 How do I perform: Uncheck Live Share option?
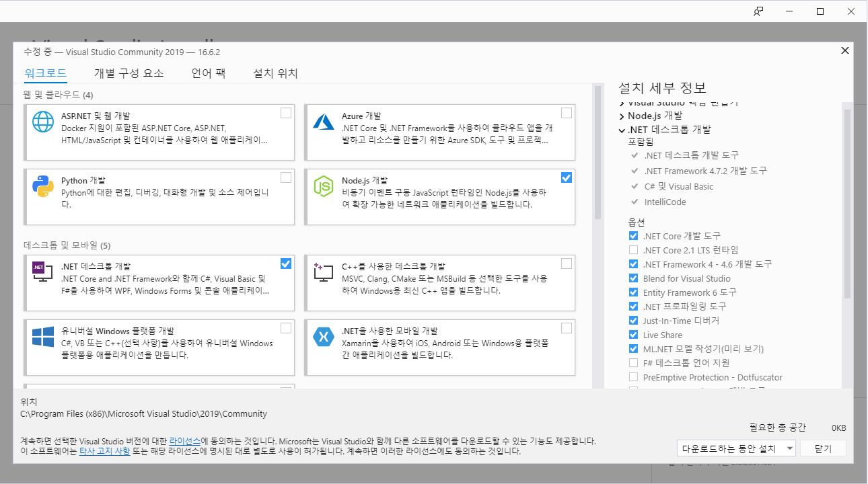click(x=633, y=335)
